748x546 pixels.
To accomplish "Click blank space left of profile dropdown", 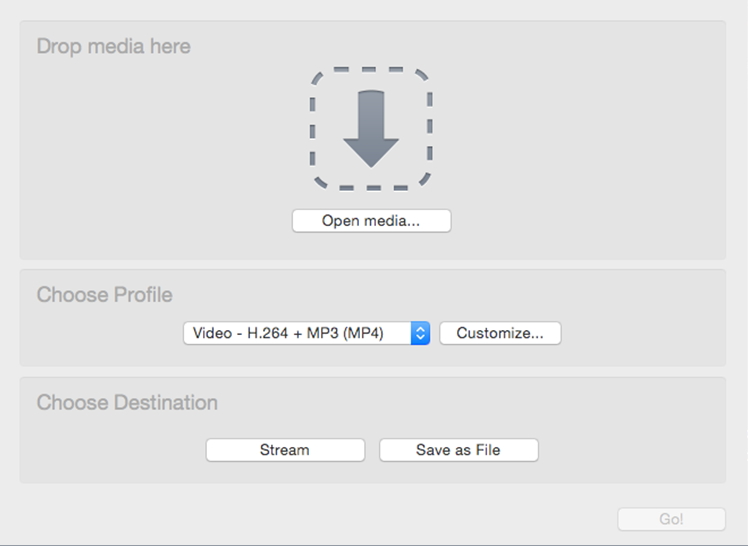I will click(x=100, y=334).
